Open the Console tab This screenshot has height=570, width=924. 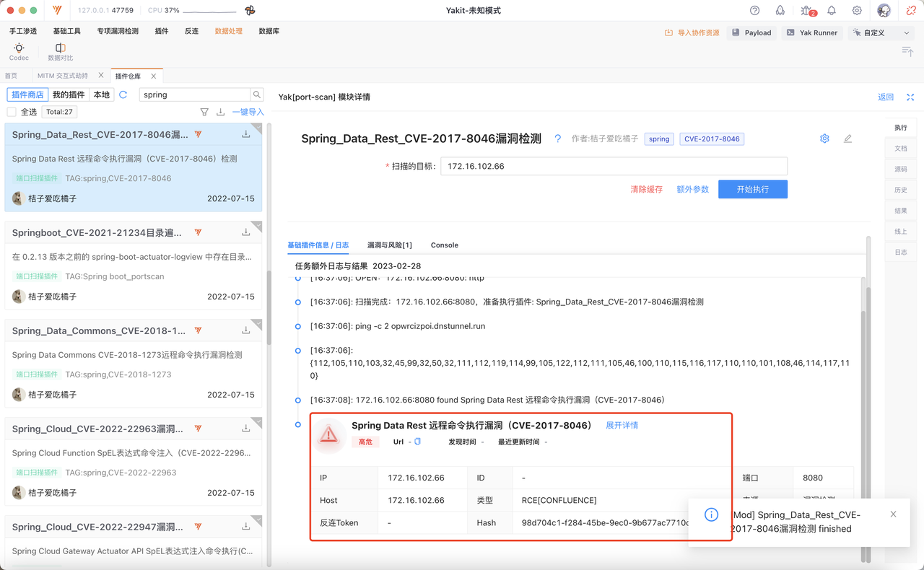click(444, 245)
